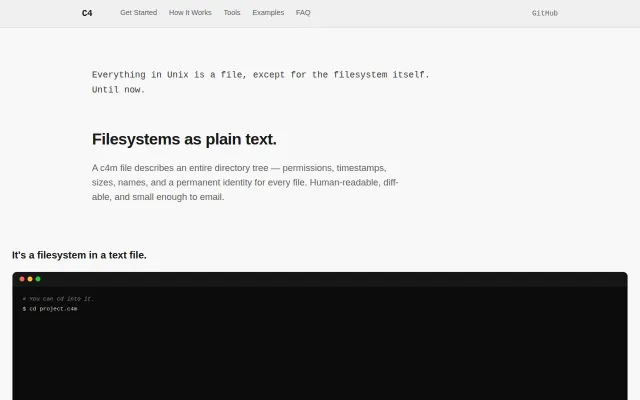Click the green dot in terminal title bar

point(38,279)
